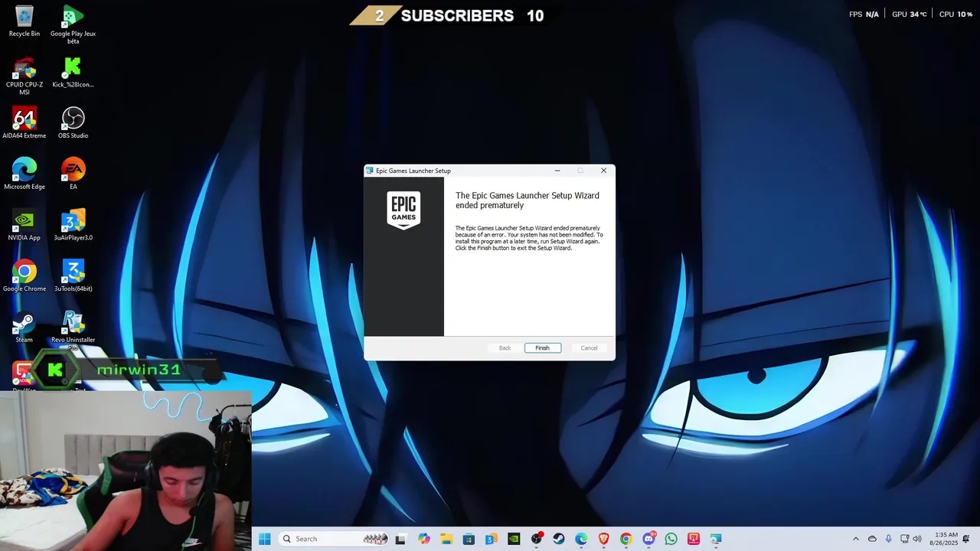Open the Epic setup installer taskbar icon

[716, 539]
